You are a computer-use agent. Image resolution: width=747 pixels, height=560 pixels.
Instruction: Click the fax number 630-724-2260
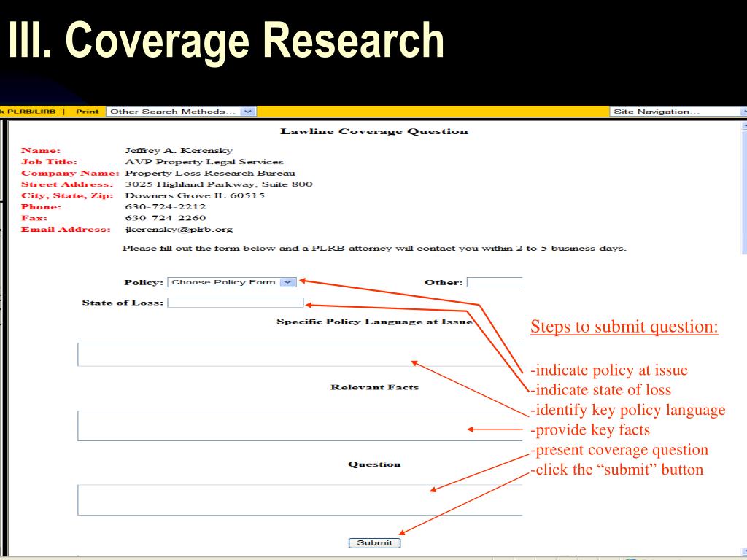(x=166, y=218)
